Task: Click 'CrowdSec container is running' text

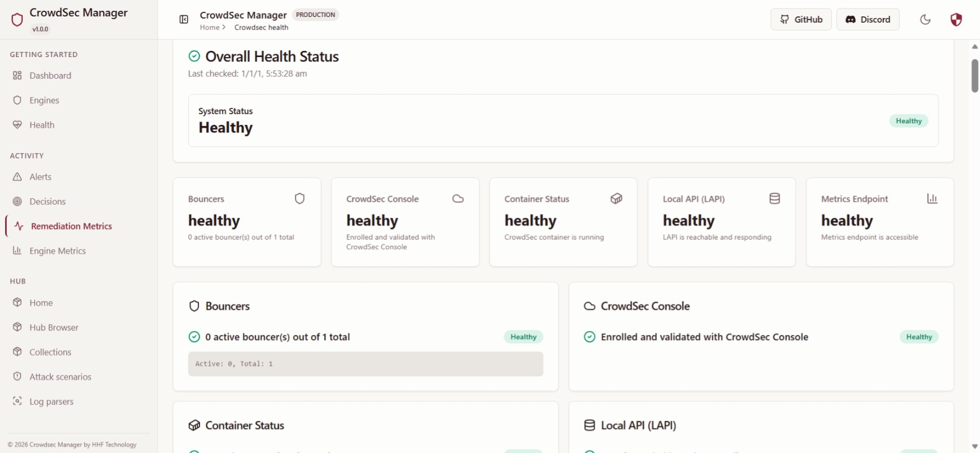Action: (554, 237)
